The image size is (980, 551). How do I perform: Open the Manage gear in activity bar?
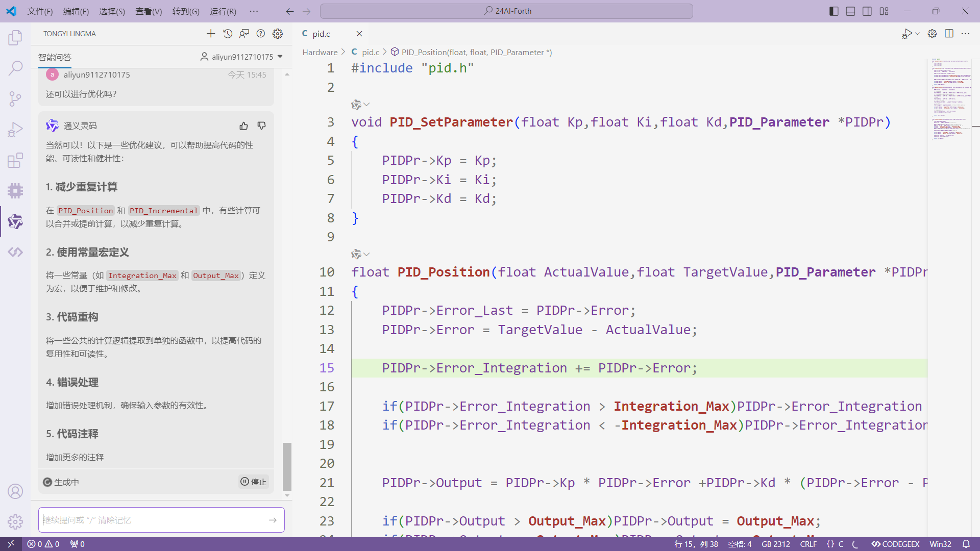point(15,521)
